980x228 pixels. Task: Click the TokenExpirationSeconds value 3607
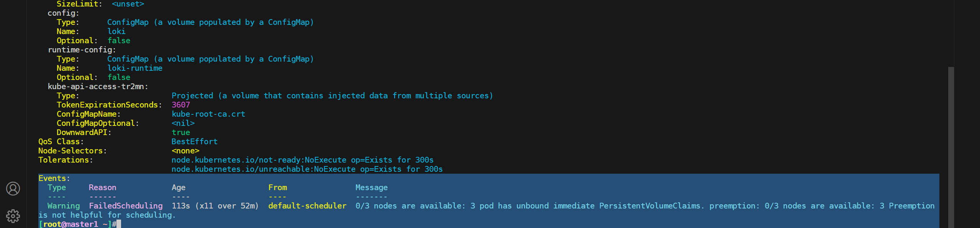181,105
